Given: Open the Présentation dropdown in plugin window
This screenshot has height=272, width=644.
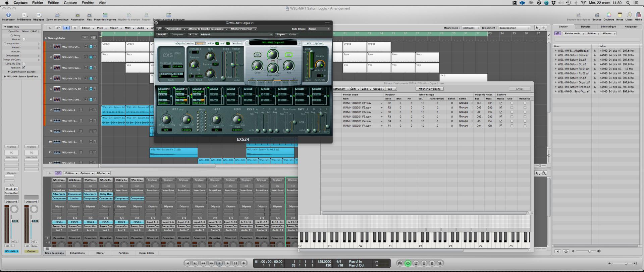Looking at the screenshot, I should pos(175,29).
